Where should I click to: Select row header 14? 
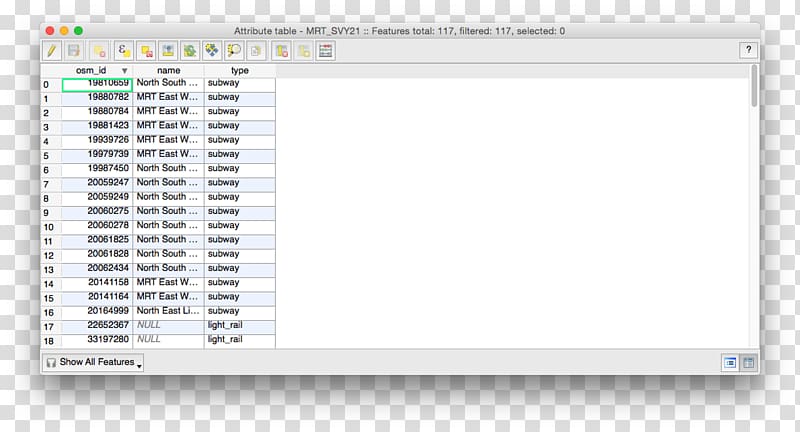(x=52, y=285)
